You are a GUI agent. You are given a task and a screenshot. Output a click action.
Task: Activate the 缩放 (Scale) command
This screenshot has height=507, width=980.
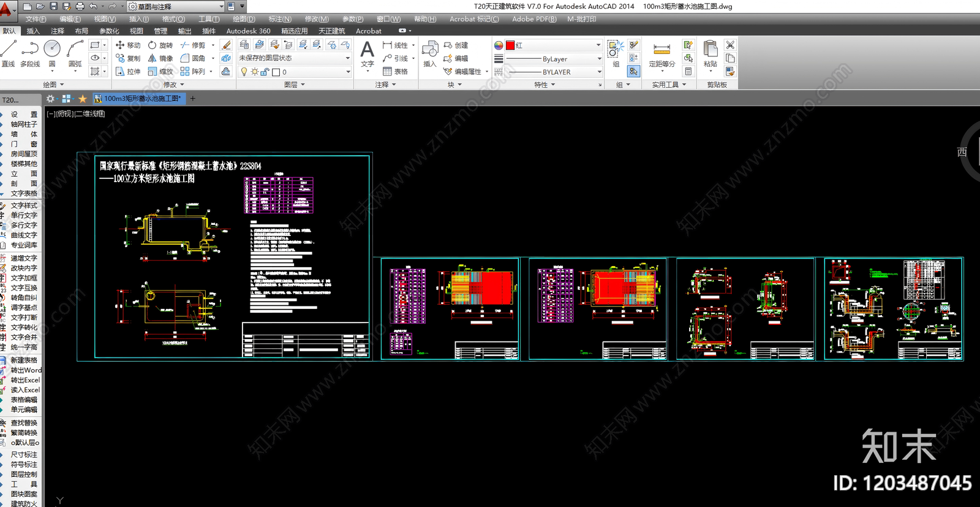160,72
